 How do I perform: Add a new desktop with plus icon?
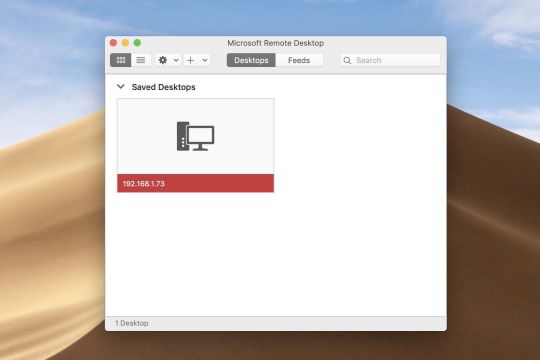(x=190, y=60)
